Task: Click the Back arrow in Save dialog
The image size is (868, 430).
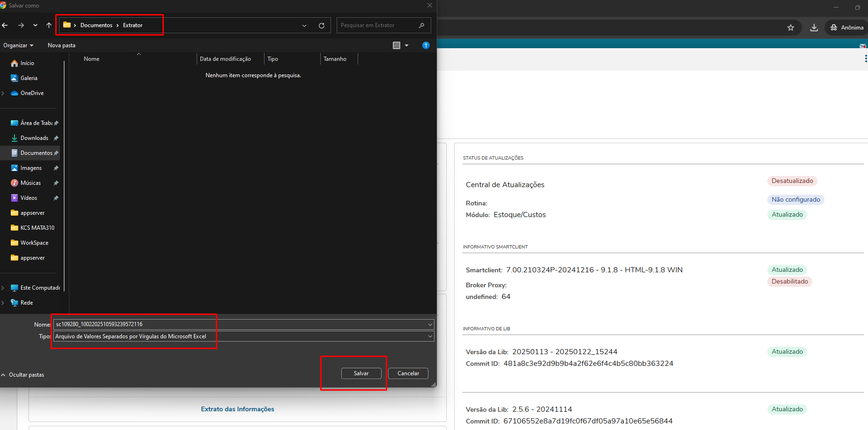Action: point(5,25)
